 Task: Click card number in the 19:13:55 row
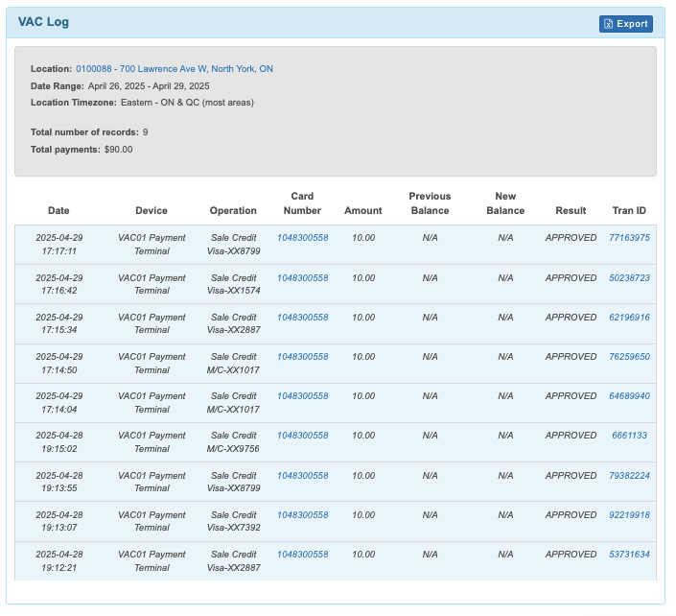click(303, 475)
